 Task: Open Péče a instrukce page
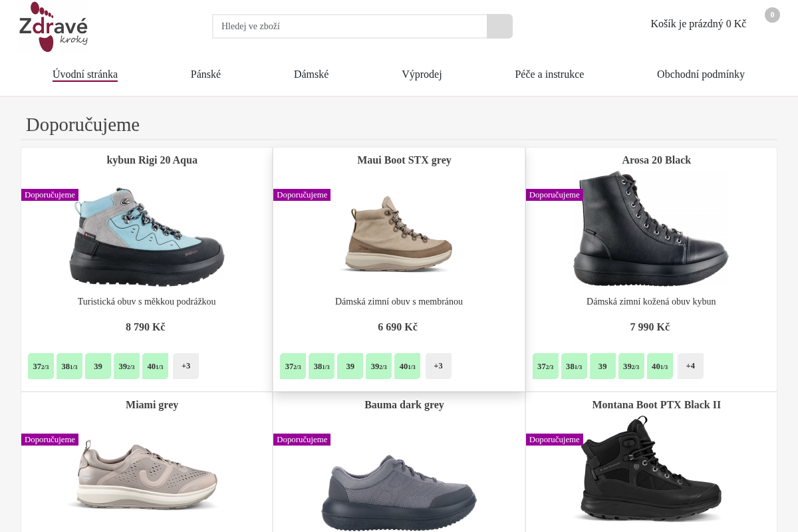[549, 74]
